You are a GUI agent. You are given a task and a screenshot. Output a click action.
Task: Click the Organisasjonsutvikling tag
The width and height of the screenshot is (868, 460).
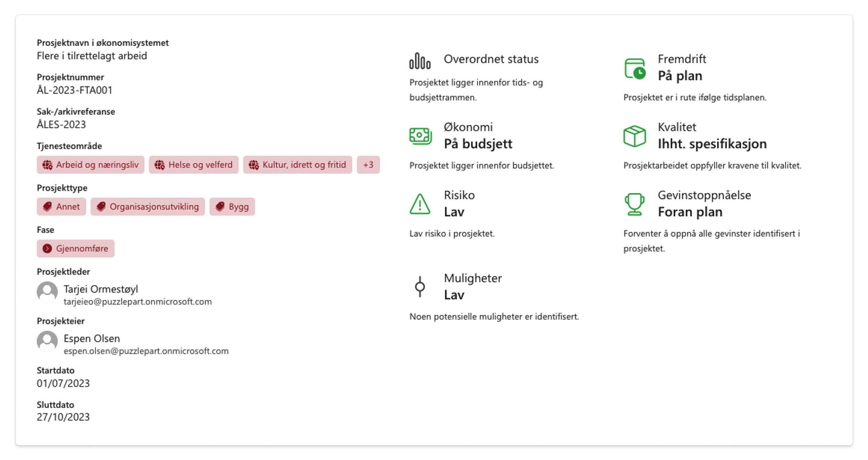point(147,207)
